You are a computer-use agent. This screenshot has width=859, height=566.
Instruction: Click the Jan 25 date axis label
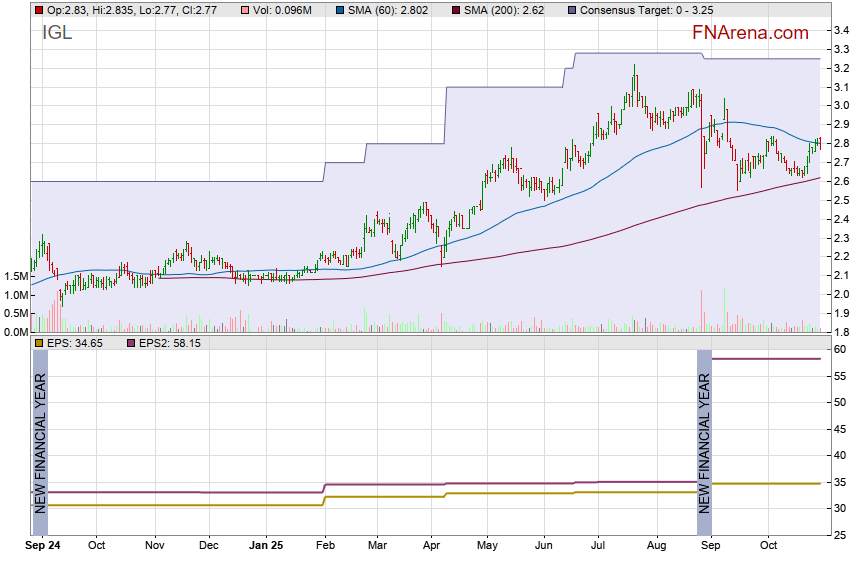[266, 546]
